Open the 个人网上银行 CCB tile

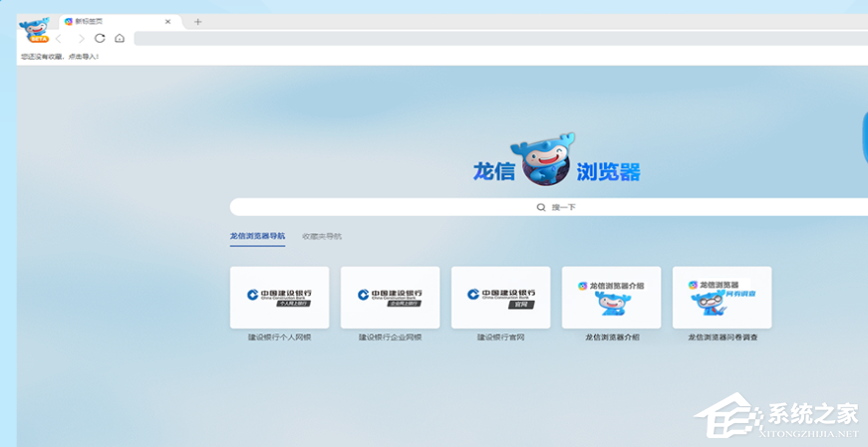point(280,297)
